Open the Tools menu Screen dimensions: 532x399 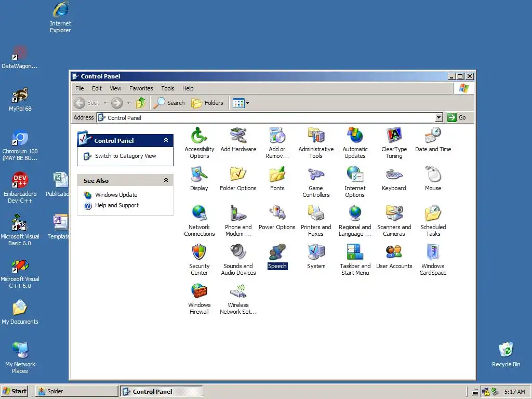coord(168,88)
